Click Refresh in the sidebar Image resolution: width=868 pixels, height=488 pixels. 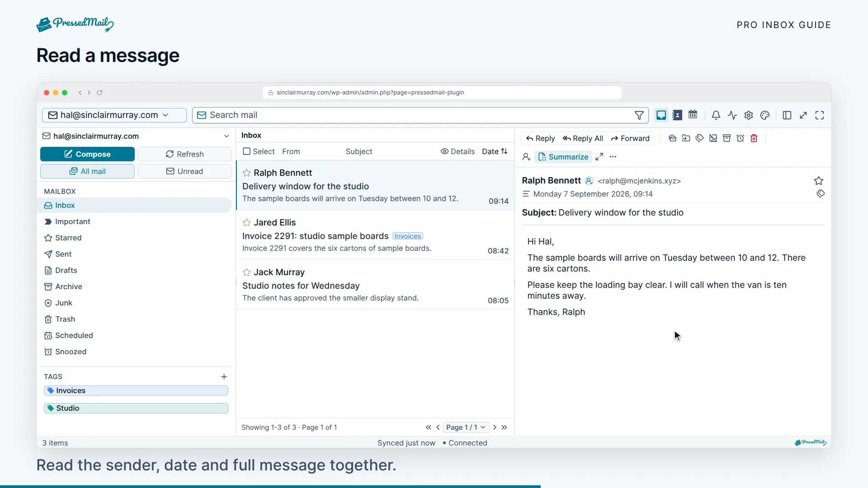tap(184, 154)
